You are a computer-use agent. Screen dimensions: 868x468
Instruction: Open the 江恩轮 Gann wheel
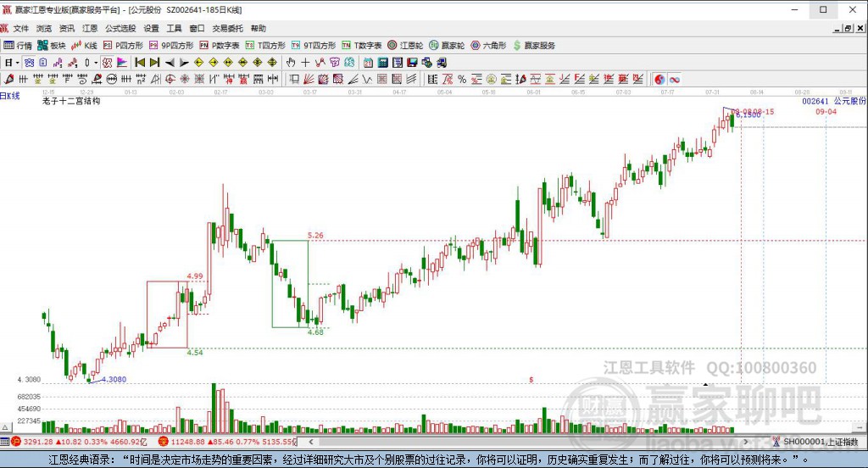pyautogui.click(x=405, y=46)
